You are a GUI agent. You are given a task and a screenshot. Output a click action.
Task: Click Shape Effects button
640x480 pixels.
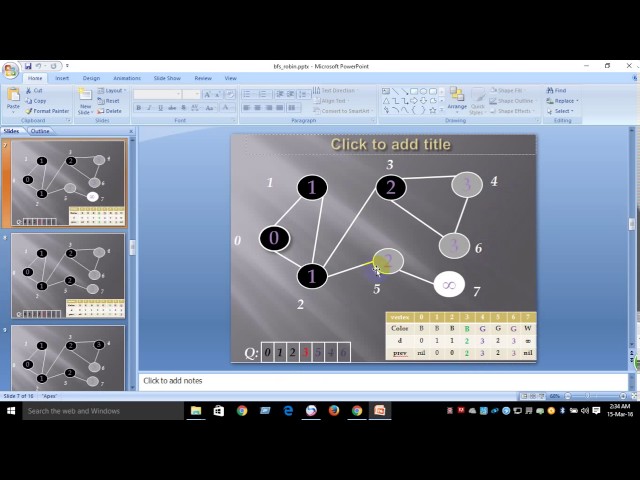point(512,111)
